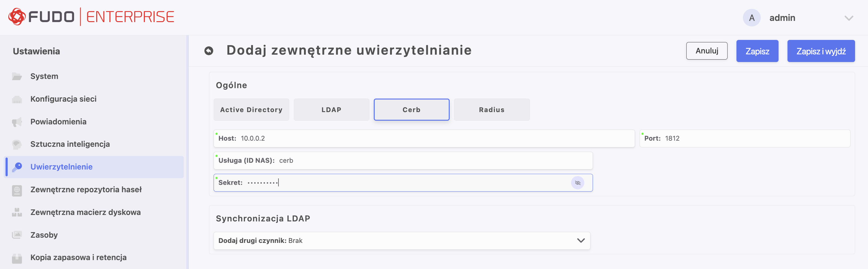Click the Sztuczna inteligencja brain icon
This screenshot has height=269, width=868.
tap(17, 144)
